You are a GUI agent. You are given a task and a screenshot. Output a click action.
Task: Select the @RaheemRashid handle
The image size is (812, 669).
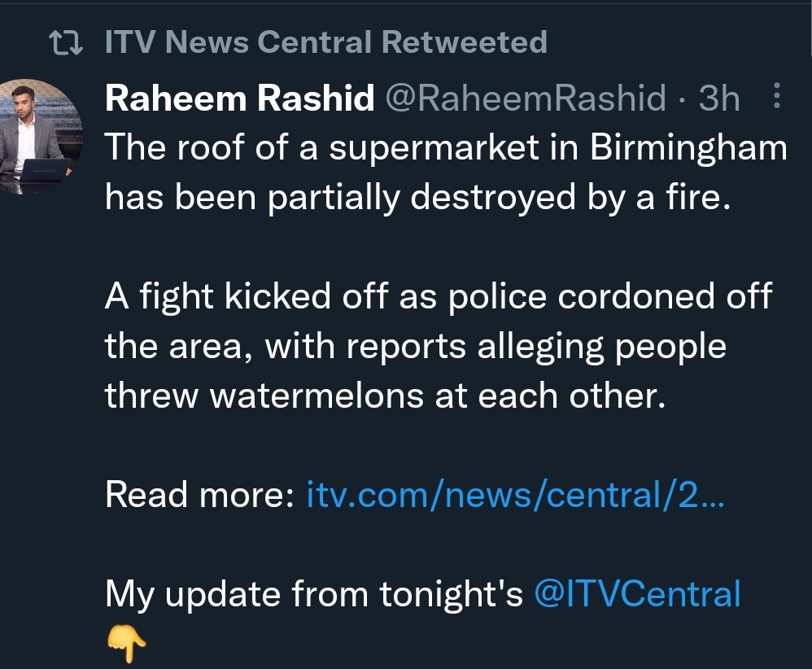[524, 98]
